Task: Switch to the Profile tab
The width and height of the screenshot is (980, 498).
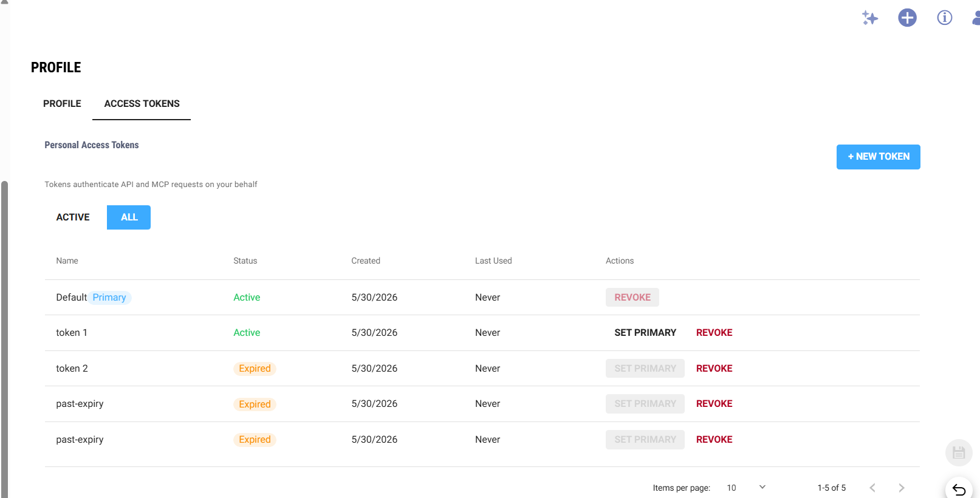Action: pos(62,104)
